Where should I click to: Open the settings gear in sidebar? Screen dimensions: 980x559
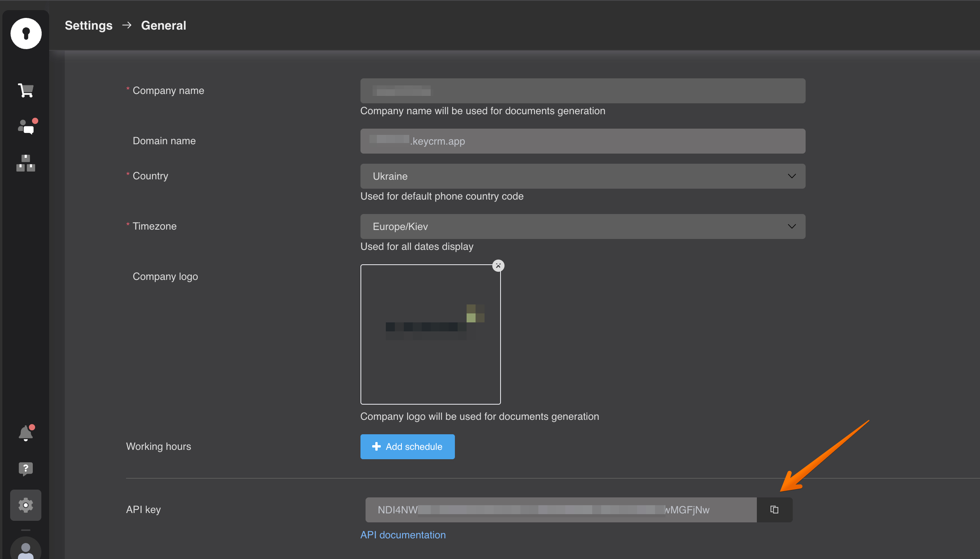click(x=26, y=505)
